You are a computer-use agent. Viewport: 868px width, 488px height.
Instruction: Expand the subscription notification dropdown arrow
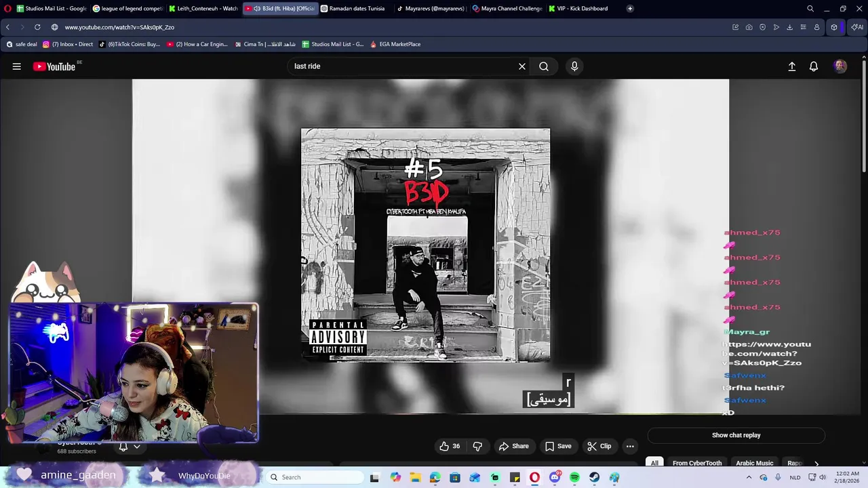coord(136,447)
